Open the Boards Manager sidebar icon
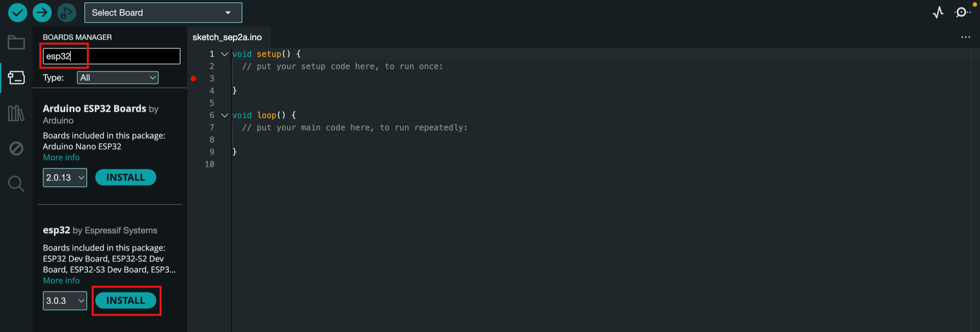 tap(16, 78)
